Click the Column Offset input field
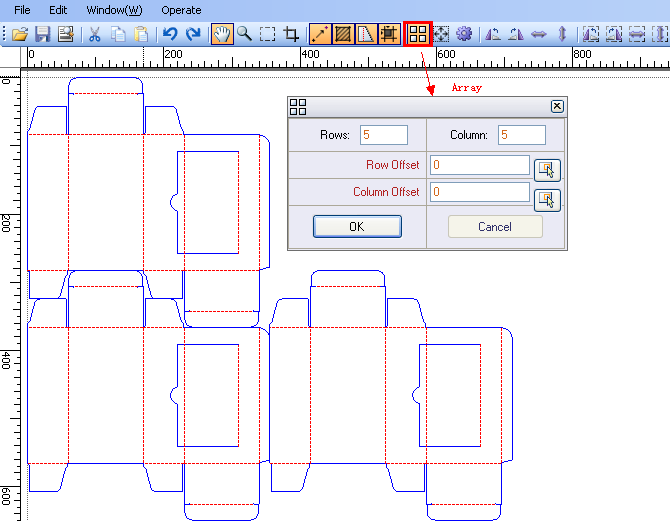 coord(480,192)
